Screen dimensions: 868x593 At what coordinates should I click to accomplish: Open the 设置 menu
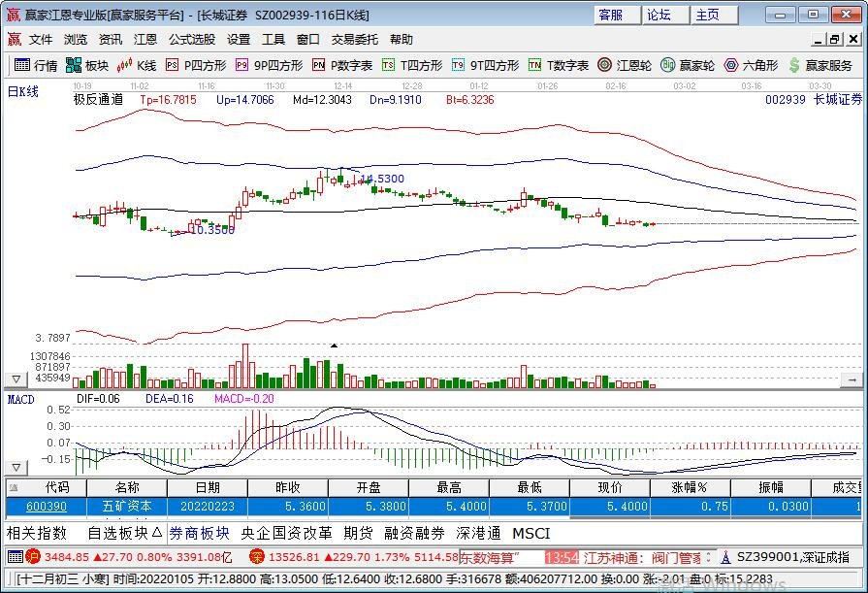[239, 40]
